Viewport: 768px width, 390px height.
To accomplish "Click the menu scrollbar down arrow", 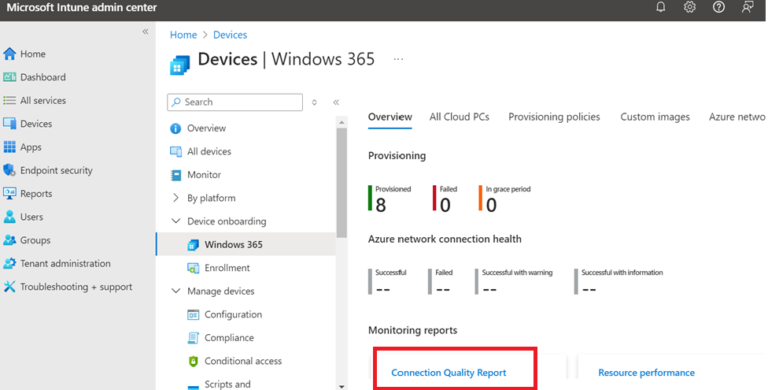I will 342,386.
